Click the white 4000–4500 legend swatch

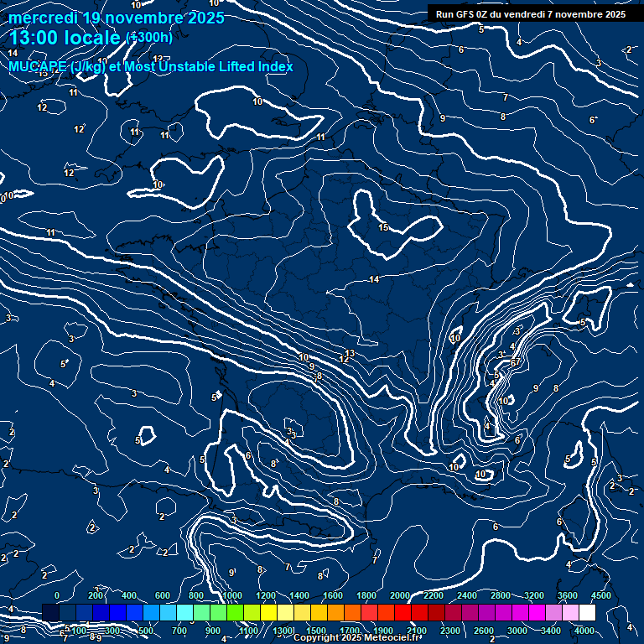(x=587, y=612)
